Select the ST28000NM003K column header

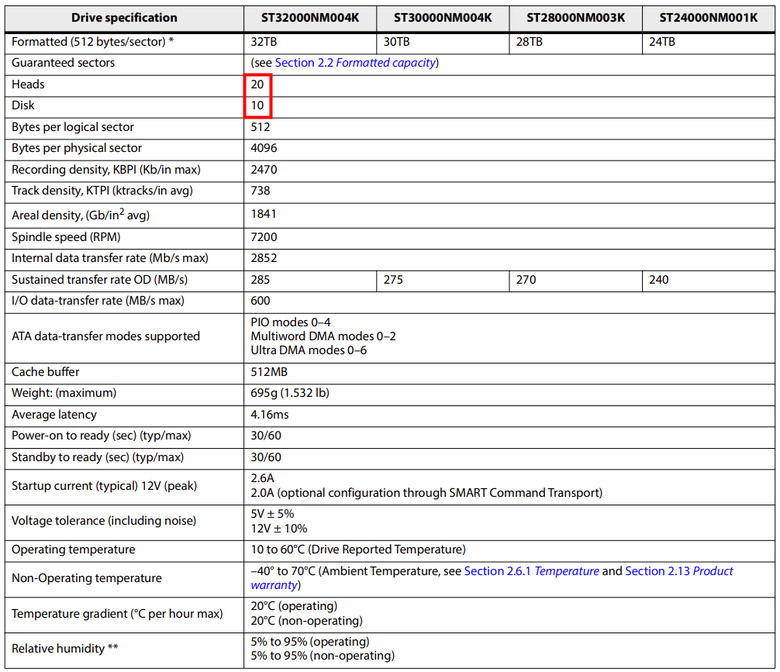pyautogui.click(x=576, y=18)
